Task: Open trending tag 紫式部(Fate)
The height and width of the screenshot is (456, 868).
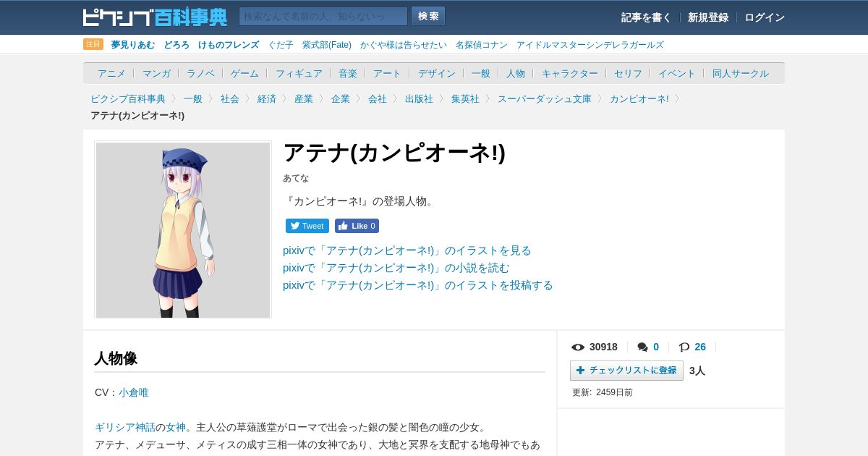Action: coord(327,45)
